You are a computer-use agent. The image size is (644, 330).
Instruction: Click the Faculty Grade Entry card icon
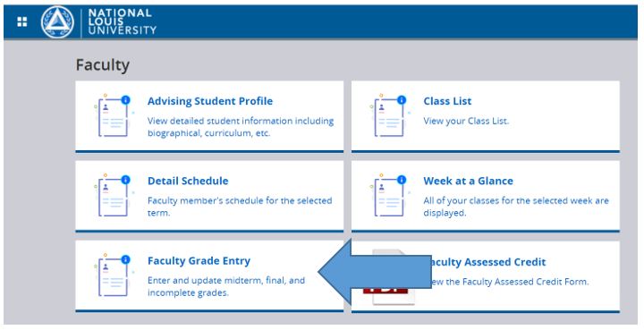pyautogui.click(x=114, y=275)
